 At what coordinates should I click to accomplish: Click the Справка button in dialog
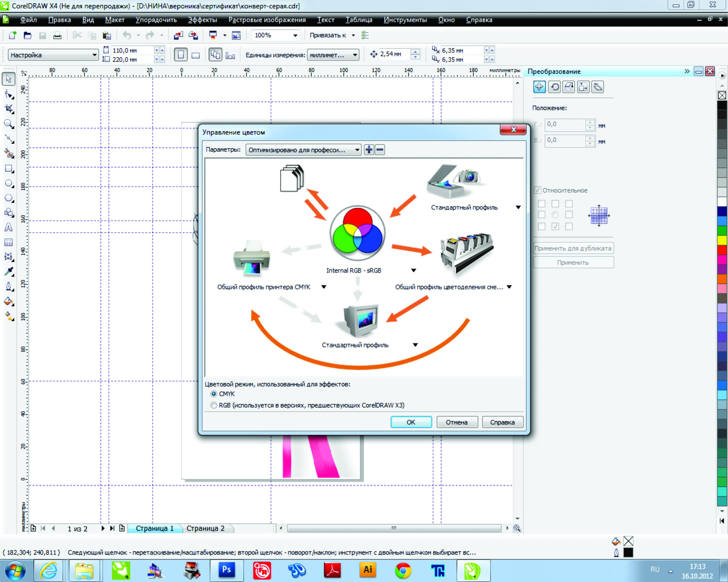click(502, 422)
